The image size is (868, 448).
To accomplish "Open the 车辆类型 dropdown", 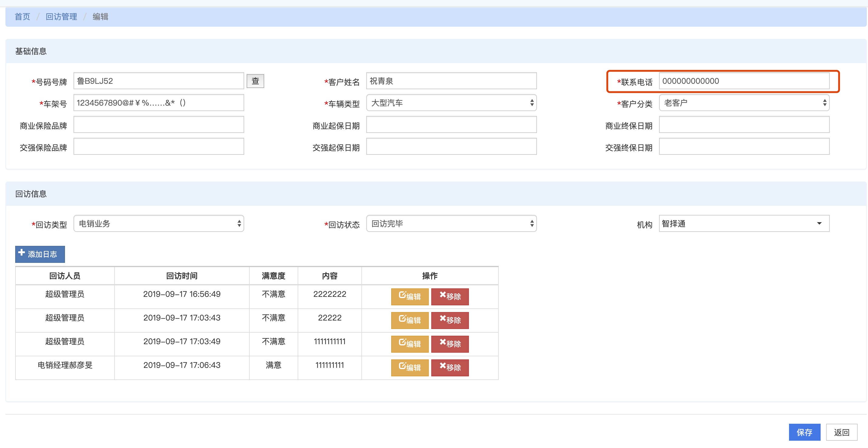I will [x=451, y=103].
